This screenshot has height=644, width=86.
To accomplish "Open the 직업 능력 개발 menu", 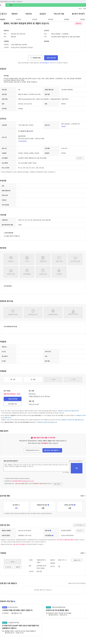I will point(59,14).
